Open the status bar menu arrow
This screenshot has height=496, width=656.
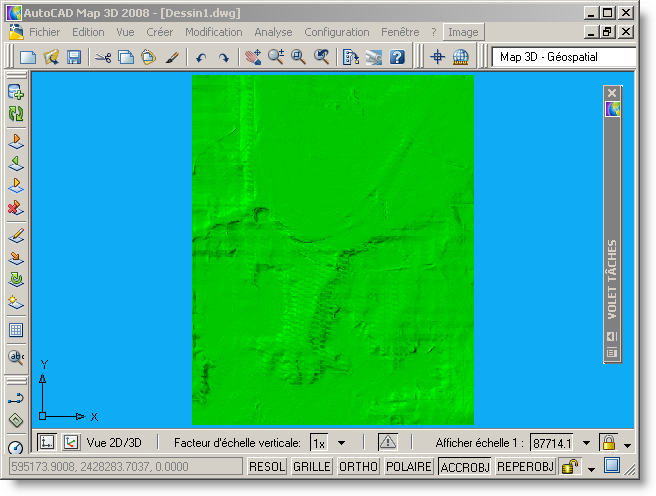coord(591,469)
